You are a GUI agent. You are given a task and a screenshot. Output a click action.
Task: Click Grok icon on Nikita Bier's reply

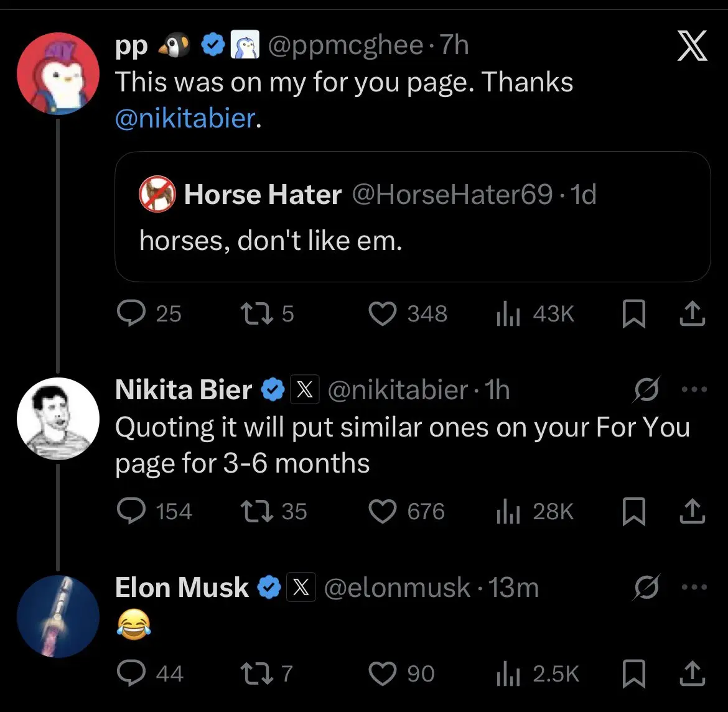pyautogui.click(x=646, y=390)
